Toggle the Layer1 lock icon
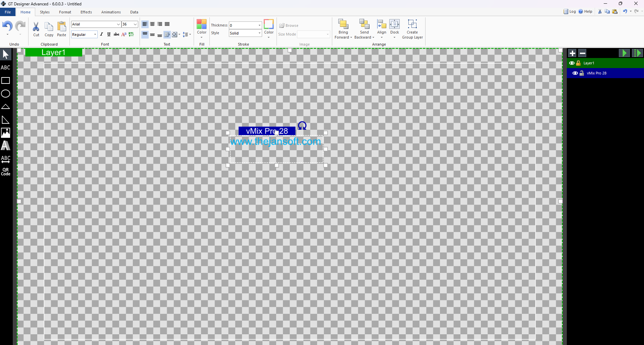This screenshot has height=345, width=644. (x=578, y=63)
